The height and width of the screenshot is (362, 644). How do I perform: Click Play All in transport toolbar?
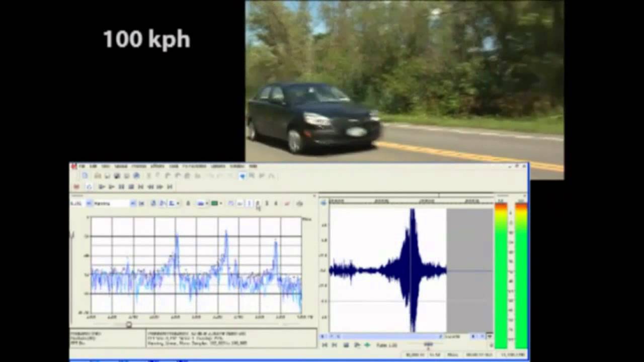pos(102,187)
